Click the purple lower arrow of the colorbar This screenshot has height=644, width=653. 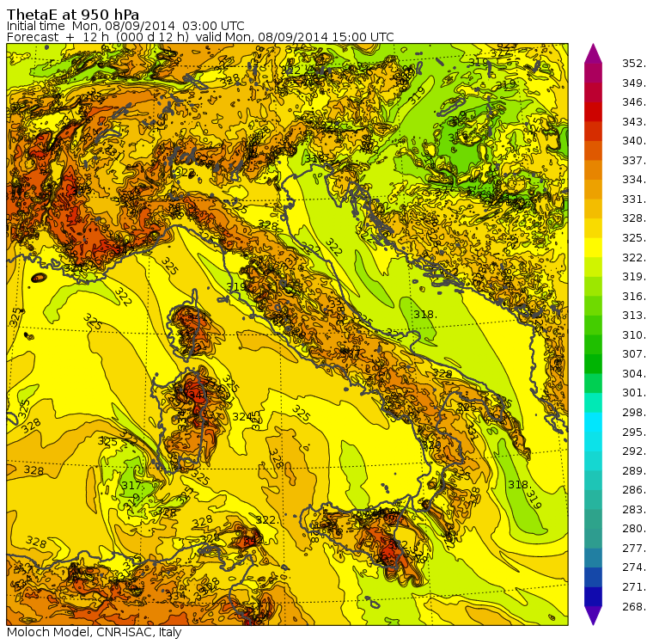click(593, 616)
